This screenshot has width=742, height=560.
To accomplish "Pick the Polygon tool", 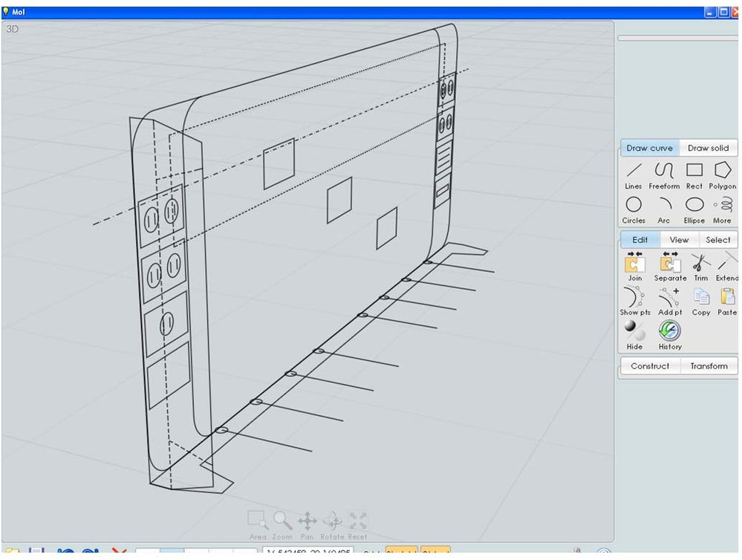I will tap(722, 175).
